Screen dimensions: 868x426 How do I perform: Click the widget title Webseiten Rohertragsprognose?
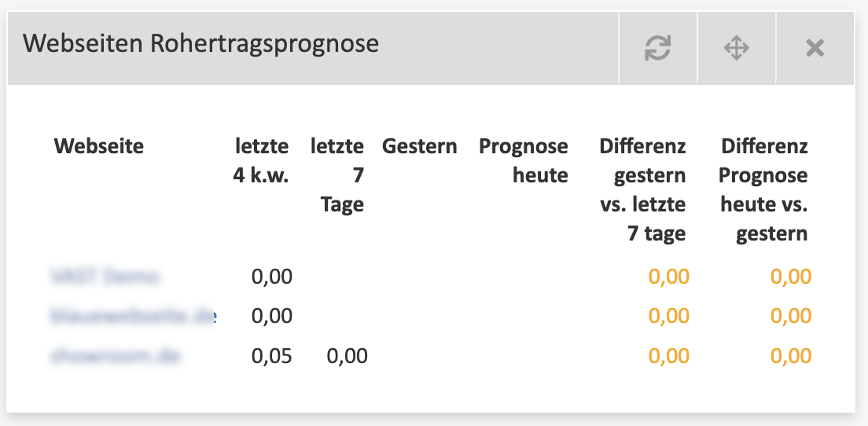[200, 44]
